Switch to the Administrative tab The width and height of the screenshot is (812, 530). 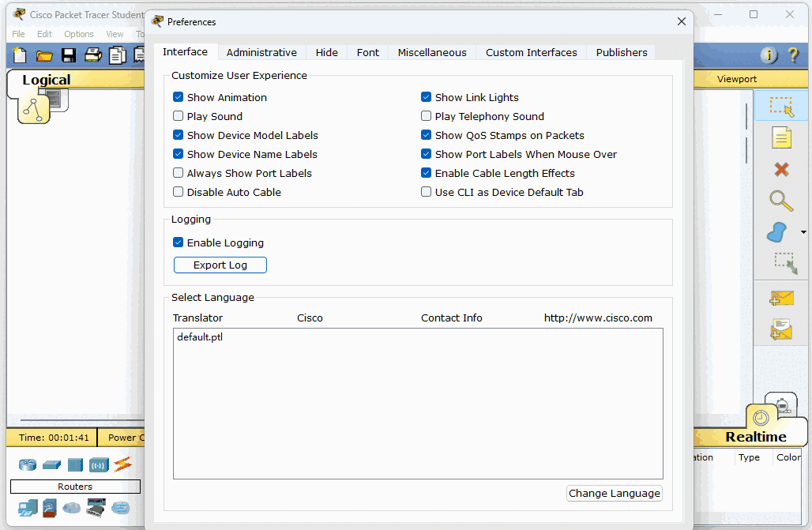[x=261, y=52]
